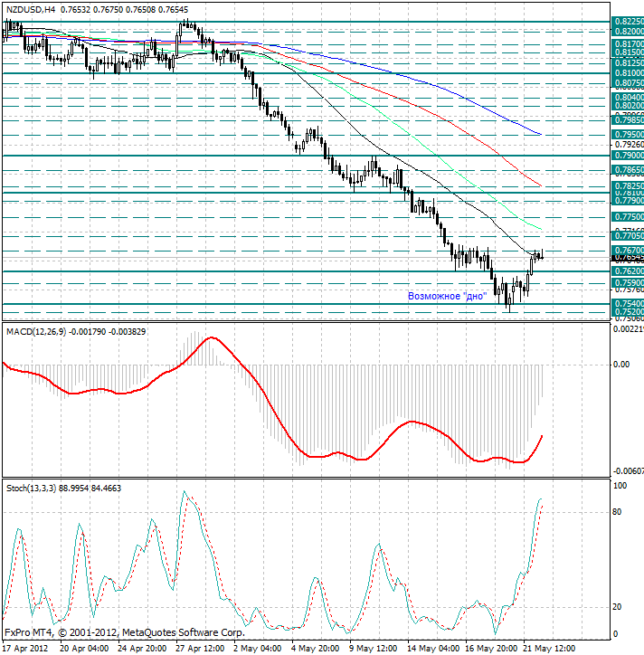Click the MACD 0.00 scale value

621,365
